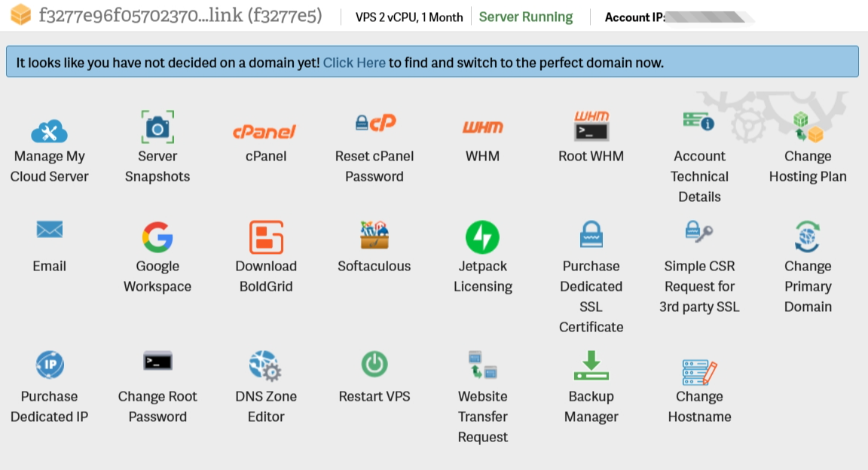Click the Simple CSR Request label
The image size is (868, 470).
coord(699,286)
